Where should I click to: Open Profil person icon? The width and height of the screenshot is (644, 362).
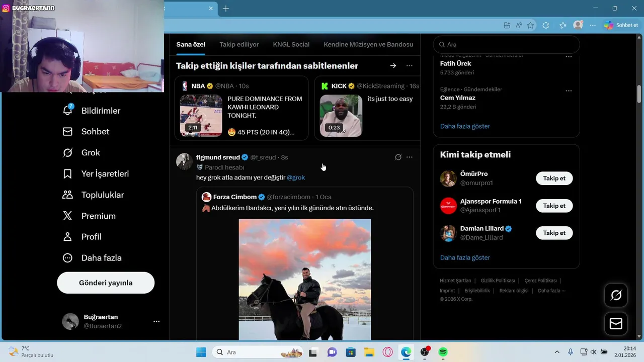(x=67, y=237)
